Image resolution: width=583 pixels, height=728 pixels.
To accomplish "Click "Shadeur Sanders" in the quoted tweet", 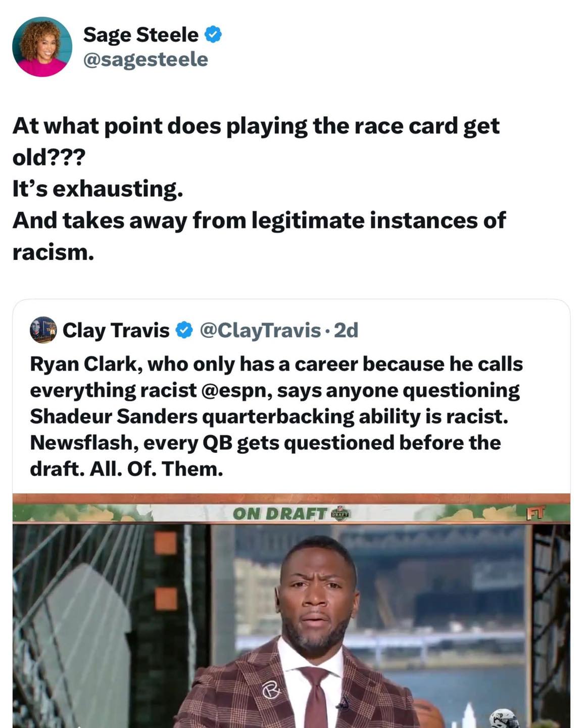I will click(x=114, y=417).
